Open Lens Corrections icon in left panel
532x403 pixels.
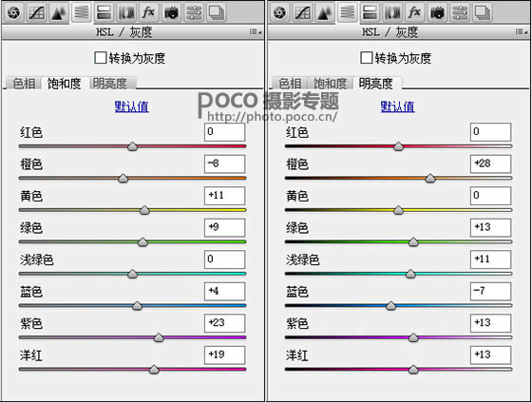126,12
